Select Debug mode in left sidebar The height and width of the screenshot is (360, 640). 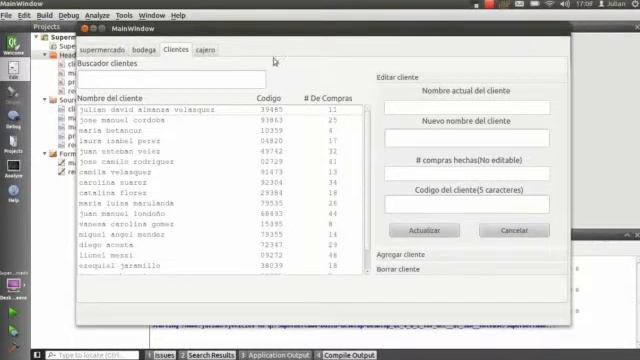(x=13, y=119)
